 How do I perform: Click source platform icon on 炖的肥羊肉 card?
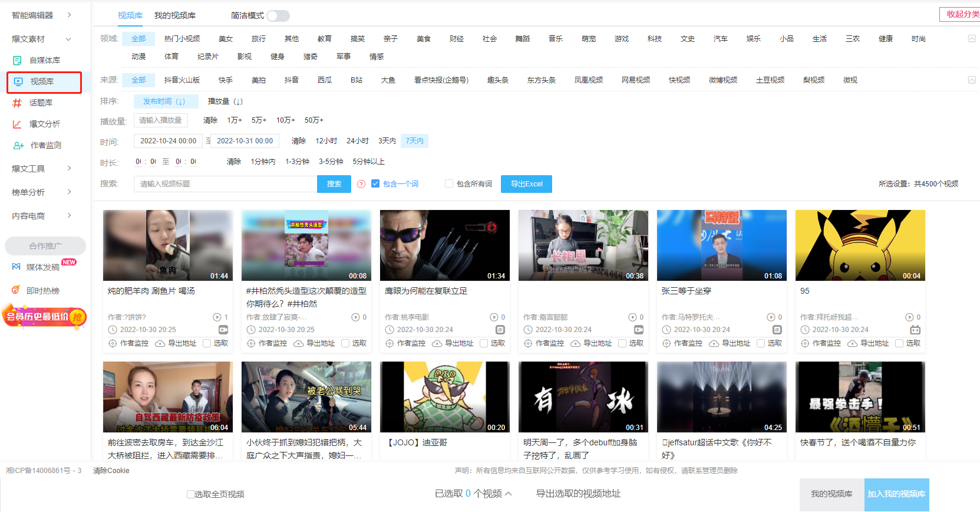pos(223,330)
